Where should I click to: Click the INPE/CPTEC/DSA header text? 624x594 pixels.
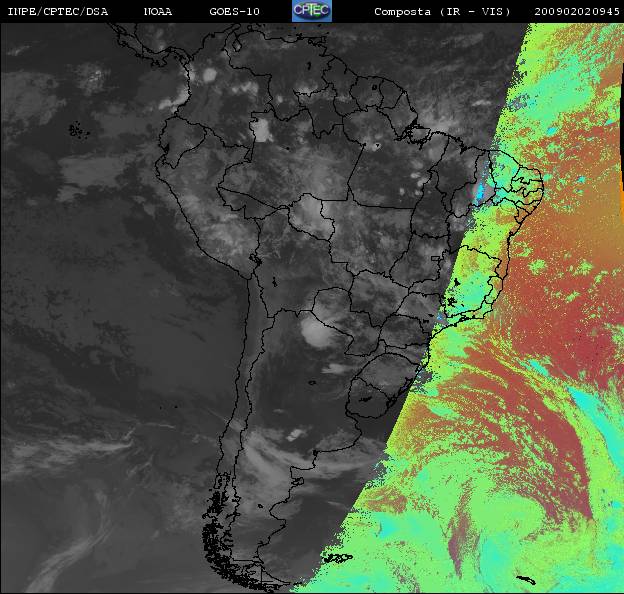58,12
